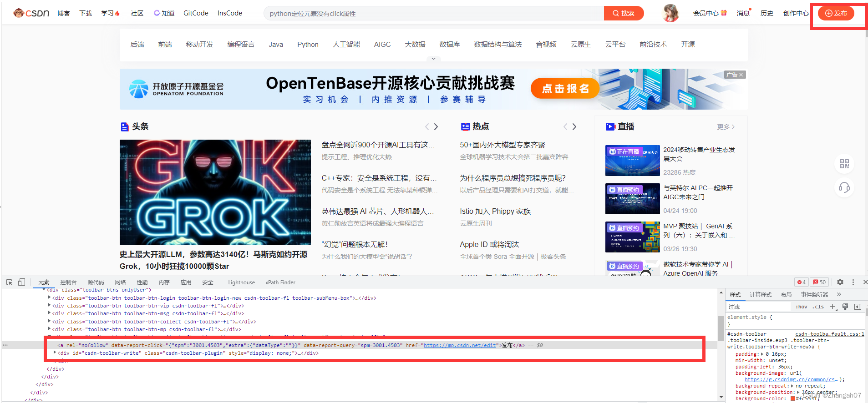The width and height of the screenshot is (868, 403).
Task: Open the C知道 link
Action: 164,13
